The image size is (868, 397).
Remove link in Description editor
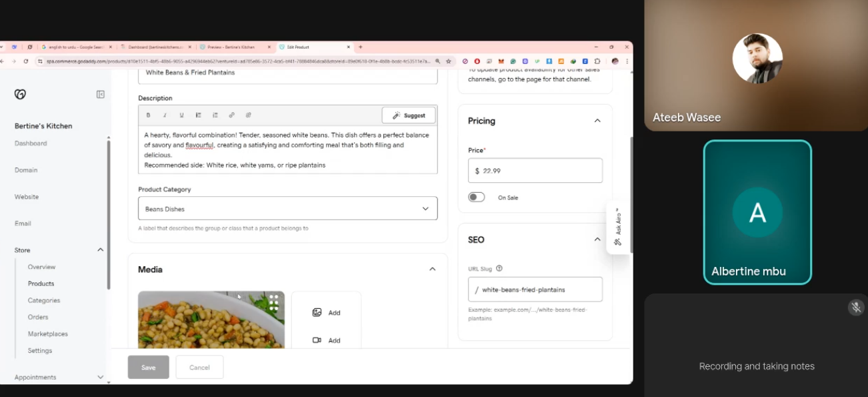tap(248, 115)
